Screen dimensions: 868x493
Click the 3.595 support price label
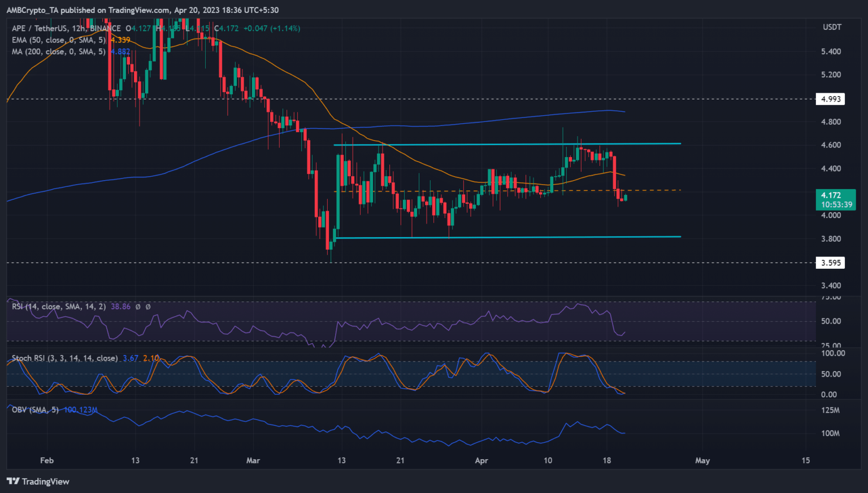pyautogui.click(x=830, y=263)
